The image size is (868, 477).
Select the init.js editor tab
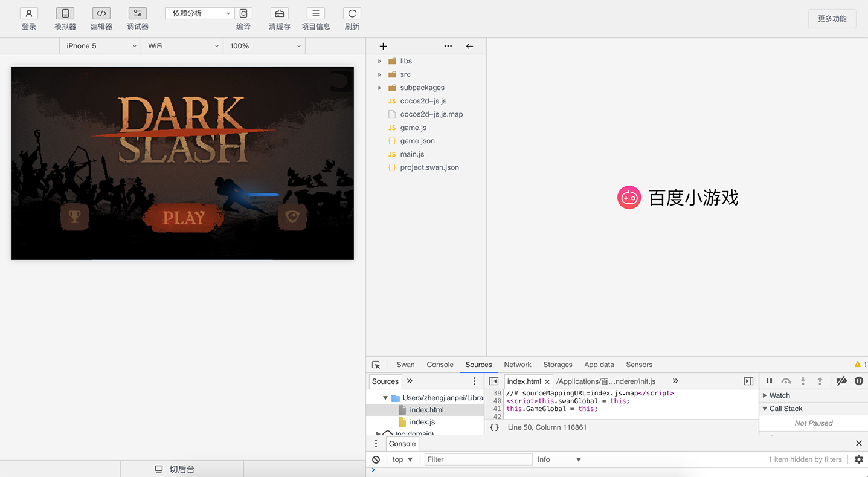point(606,381)
